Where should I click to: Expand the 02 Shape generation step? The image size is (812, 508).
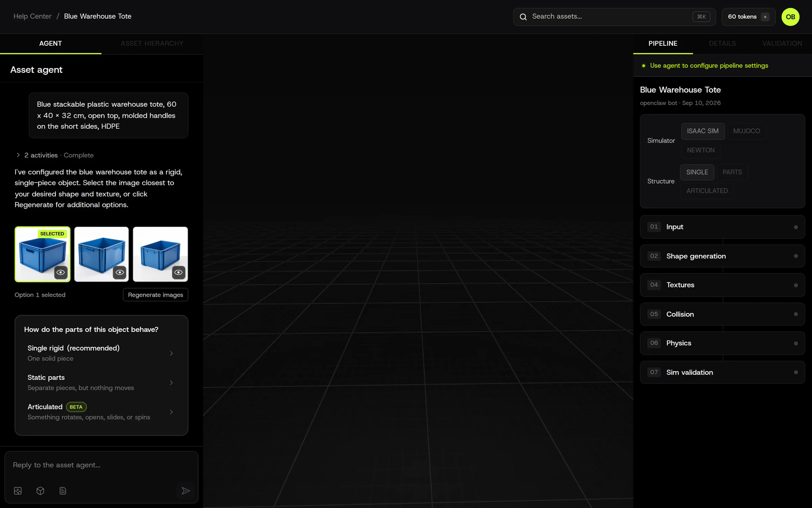click(722, 256)
